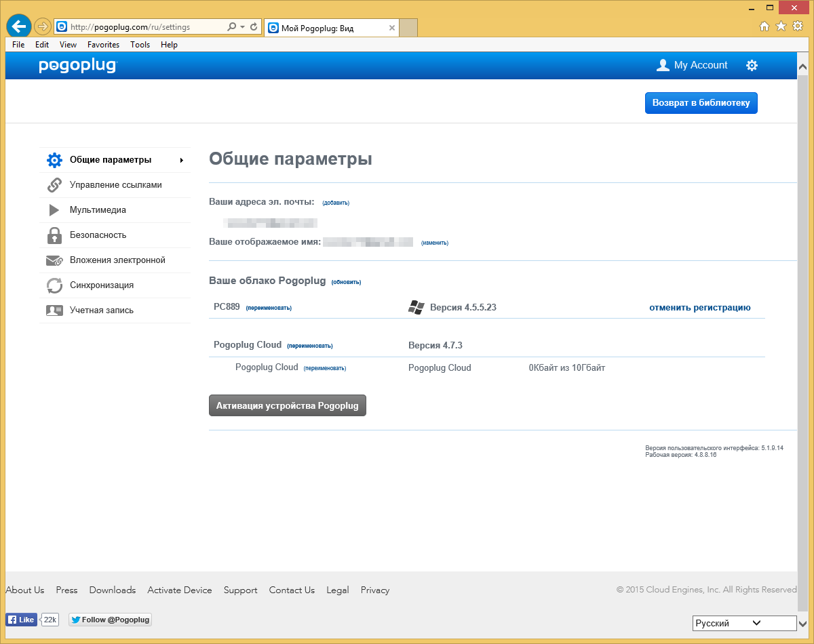Open the address bar dropdown arrow
Screen dimensions: 814x644
pyautogui.click(x=243, y=27)
